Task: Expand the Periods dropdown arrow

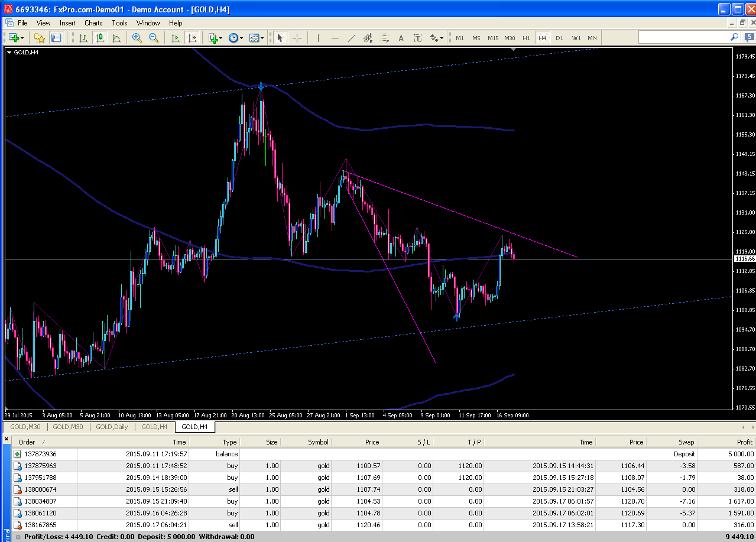Action: (x=242, y=38)
